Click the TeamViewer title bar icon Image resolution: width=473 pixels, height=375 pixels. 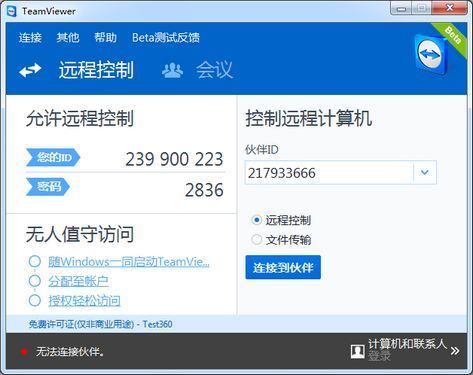11,11
